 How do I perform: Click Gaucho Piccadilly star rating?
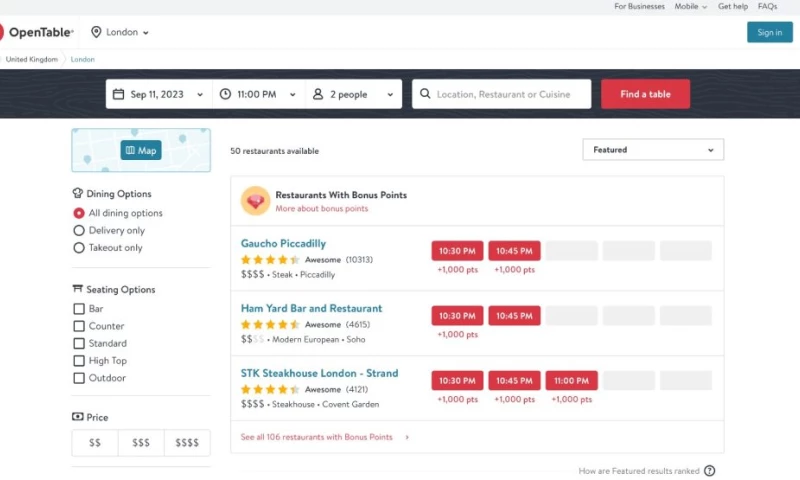pos(270,260)
